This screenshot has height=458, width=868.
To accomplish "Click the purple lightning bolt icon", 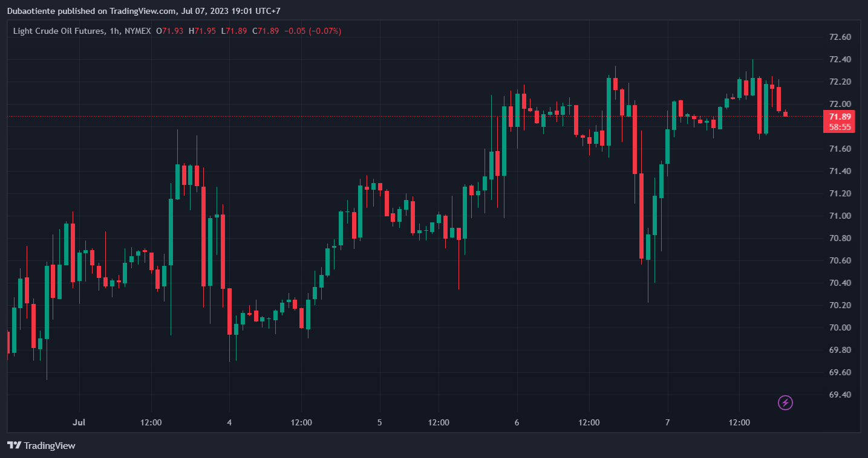I will point(785,402).
